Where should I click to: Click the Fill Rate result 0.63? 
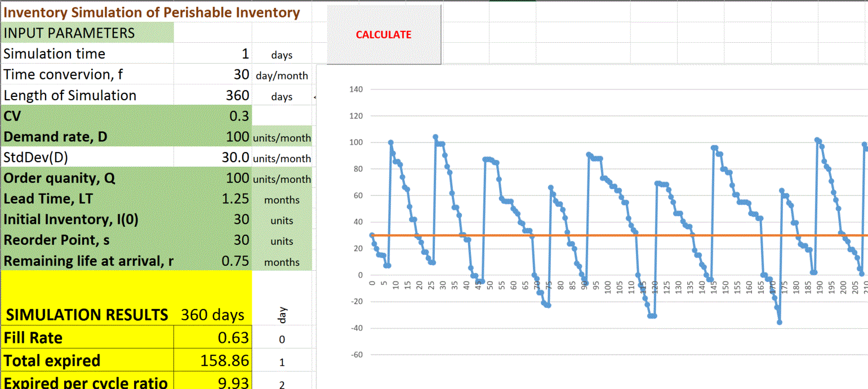click(x=213, y=338)
